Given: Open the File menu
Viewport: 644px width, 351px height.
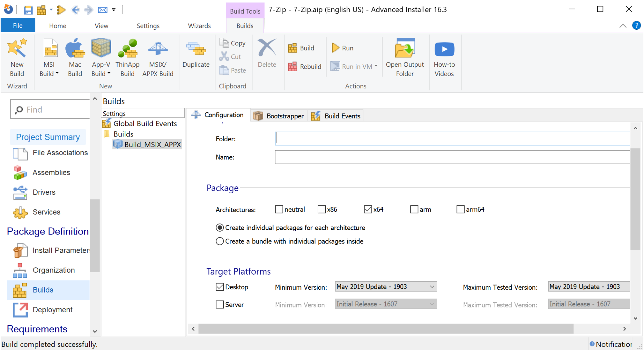Looking at the screenshot, I should (18, 25).
